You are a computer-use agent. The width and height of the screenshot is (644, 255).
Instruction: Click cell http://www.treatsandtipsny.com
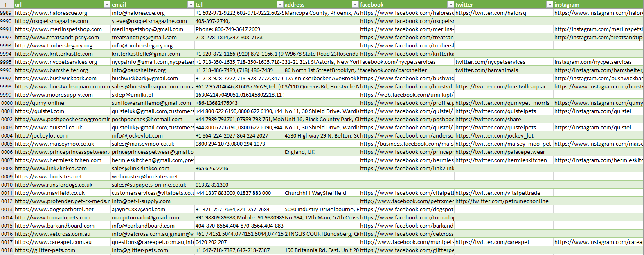click(x=62, y=37)
